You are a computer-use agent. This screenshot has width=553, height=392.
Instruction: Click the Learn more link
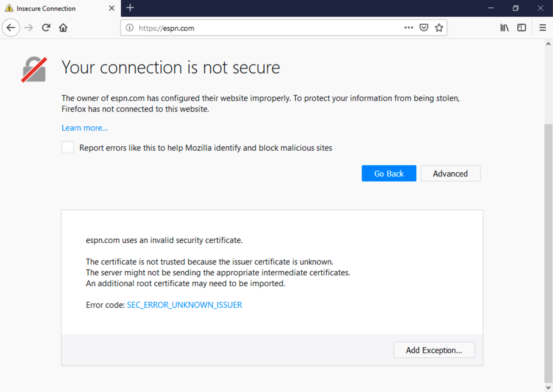tap(85, 128)
